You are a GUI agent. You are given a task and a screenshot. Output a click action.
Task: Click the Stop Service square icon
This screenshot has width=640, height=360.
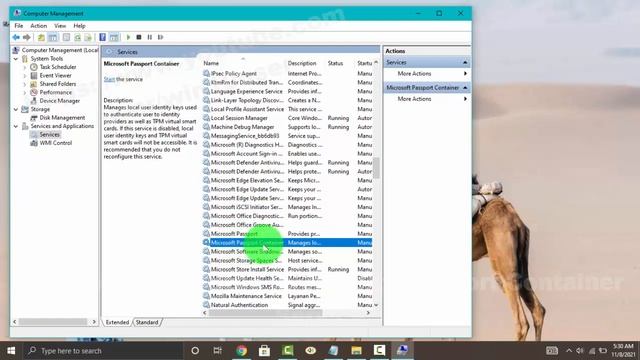tap(139, 37)
